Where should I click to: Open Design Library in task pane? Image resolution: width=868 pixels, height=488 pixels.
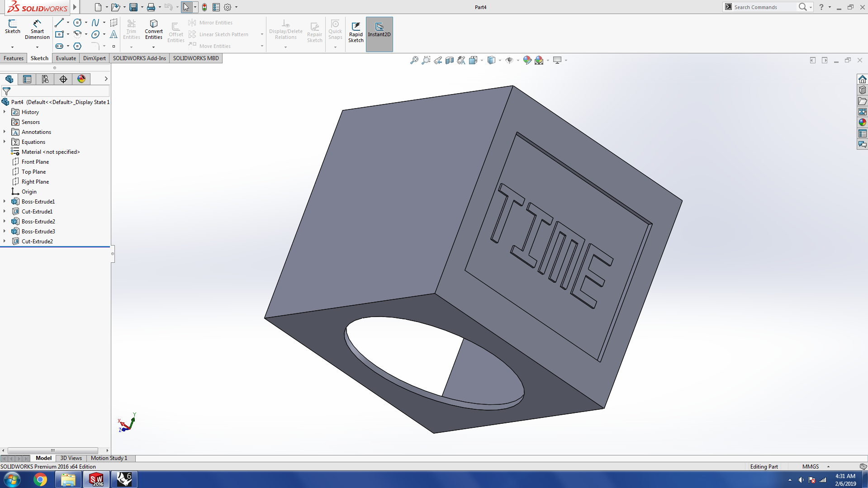click(863, 90)
